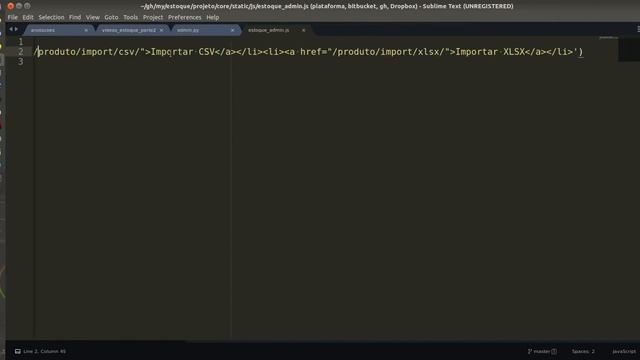
Task: Close the Sublime Text window
Action: tap(11, 6)
